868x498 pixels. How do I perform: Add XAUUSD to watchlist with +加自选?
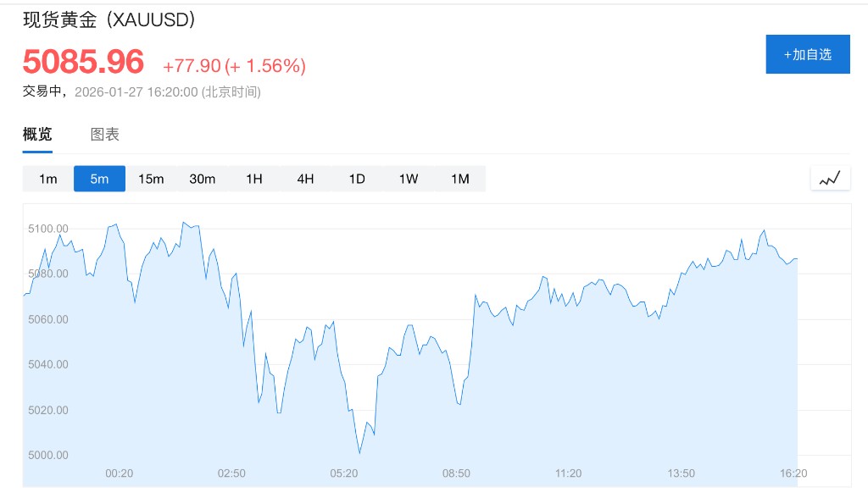click(x=808, y=54)
